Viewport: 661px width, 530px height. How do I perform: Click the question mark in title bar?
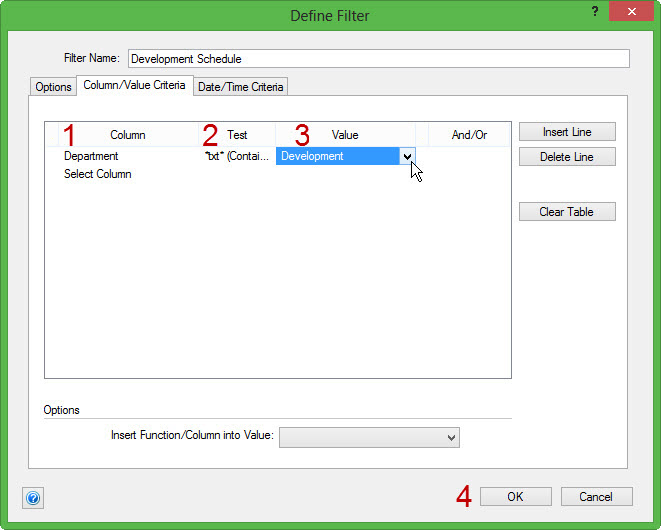click(597, 12)
